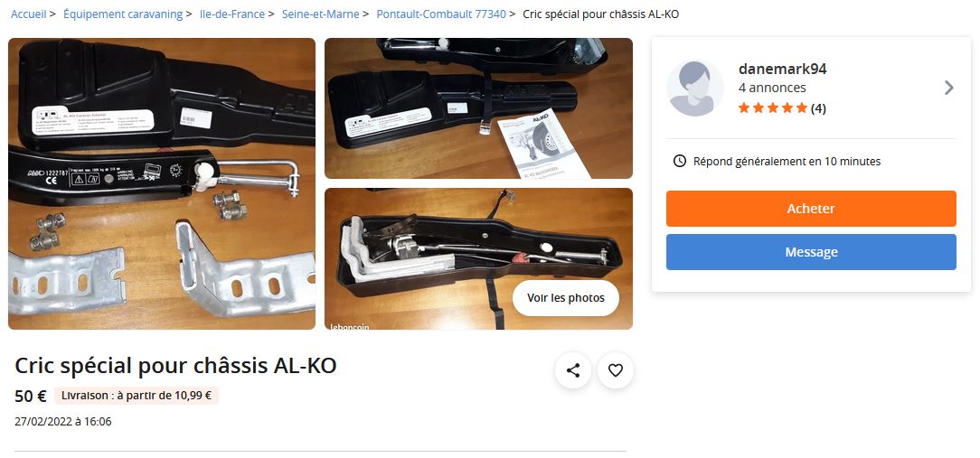Open danemark94 profile avatar
This screenshot has height=458, width=980.
(x=695, y=89)
